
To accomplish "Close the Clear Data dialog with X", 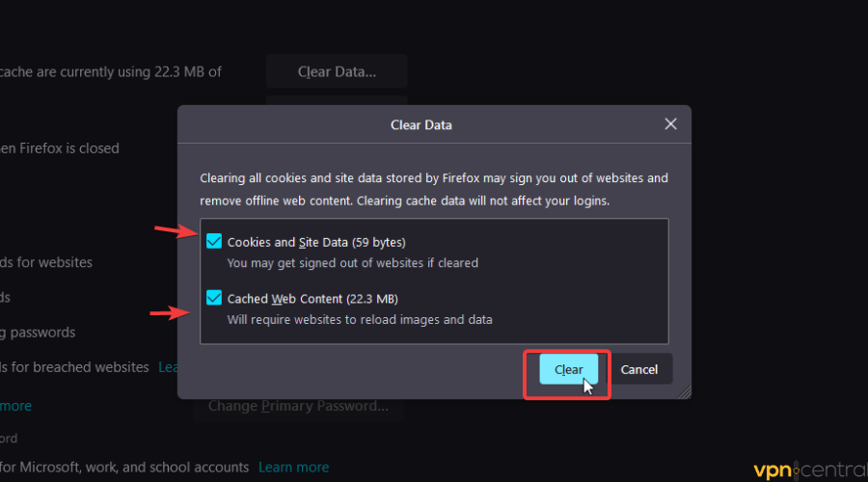I will tap(670, 124).
